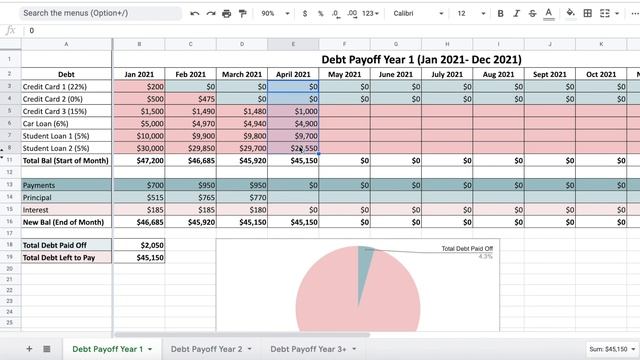Image resolution: width=640 pixels, height=360 pixels.
Task: Click the Merge cells icon
Action: pos(604,13)
